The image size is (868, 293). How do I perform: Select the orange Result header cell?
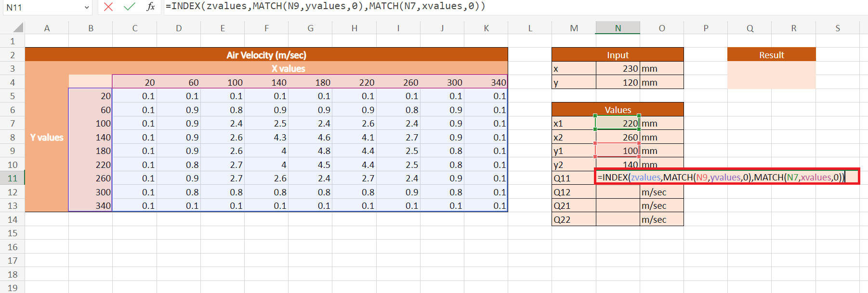coord(771,55)
